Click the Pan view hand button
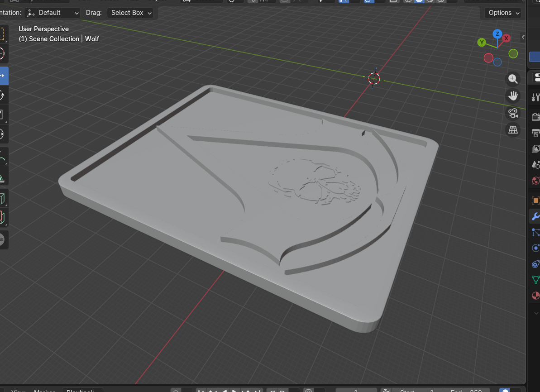The width and height of the screenshot is (540, 392). pos(513,96)
